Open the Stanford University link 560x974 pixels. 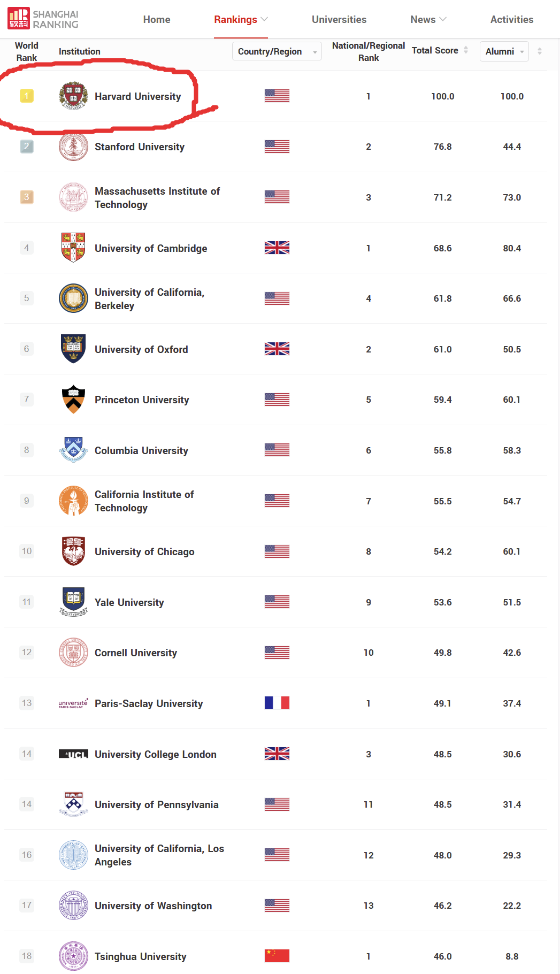click(x=140, y=147)
